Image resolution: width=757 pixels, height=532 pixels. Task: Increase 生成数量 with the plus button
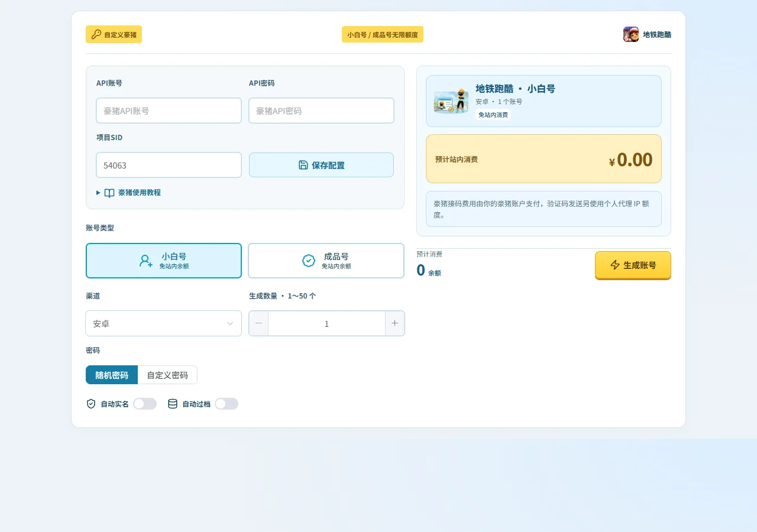[x=394, y=323]
